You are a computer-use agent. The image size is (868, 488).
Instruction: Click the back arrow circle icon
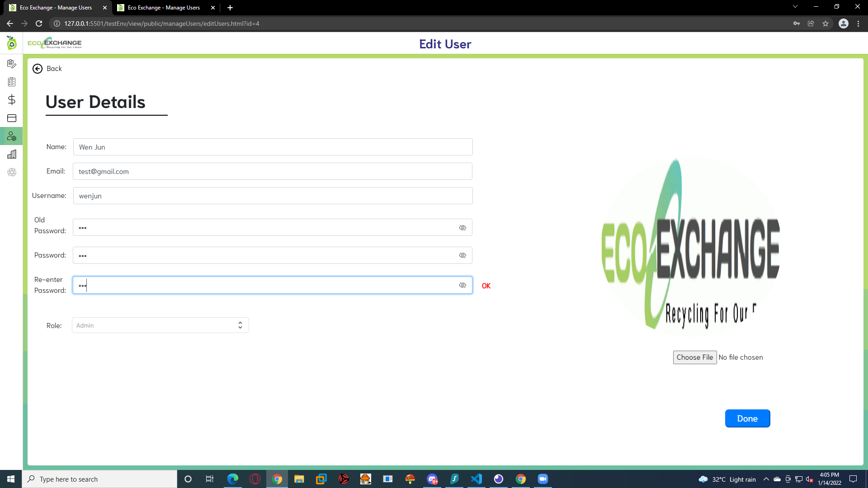pos(38,69)
